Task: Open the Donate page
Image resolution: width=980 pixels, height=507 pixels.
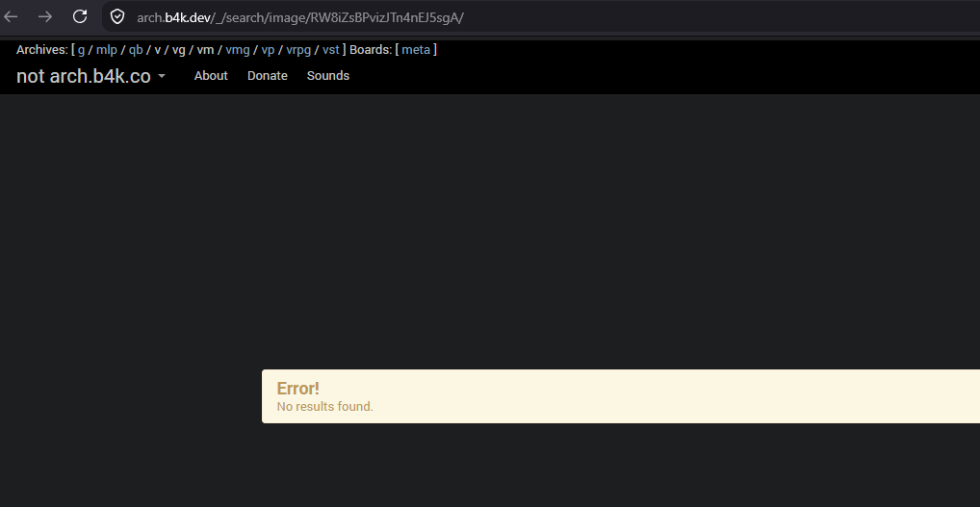Action: click(268, 76)
